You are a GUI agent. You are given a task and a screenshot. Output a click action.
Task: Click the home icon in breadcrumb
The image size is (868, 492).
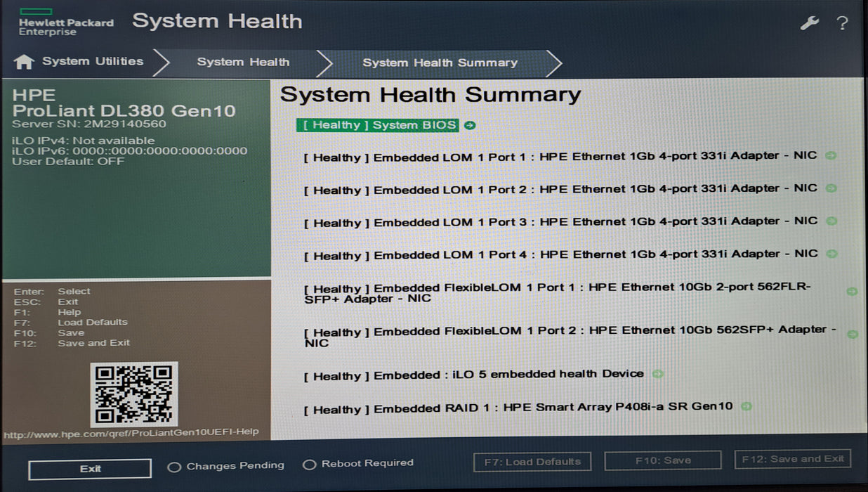point(24,62)
